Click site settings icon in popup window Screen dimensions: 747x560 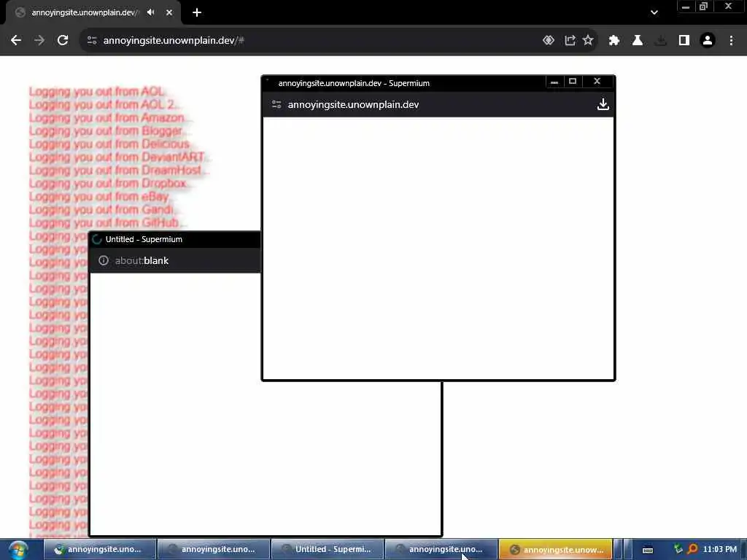pyautogui.click(x=276, y=105)
